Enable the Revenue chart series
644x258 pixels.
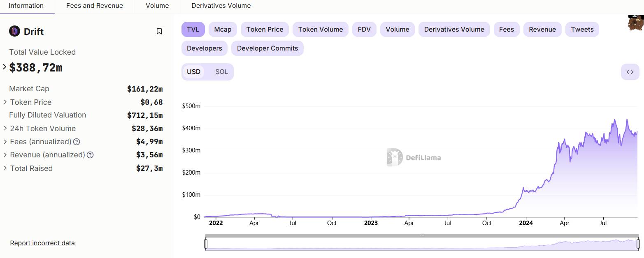(542, 30)
